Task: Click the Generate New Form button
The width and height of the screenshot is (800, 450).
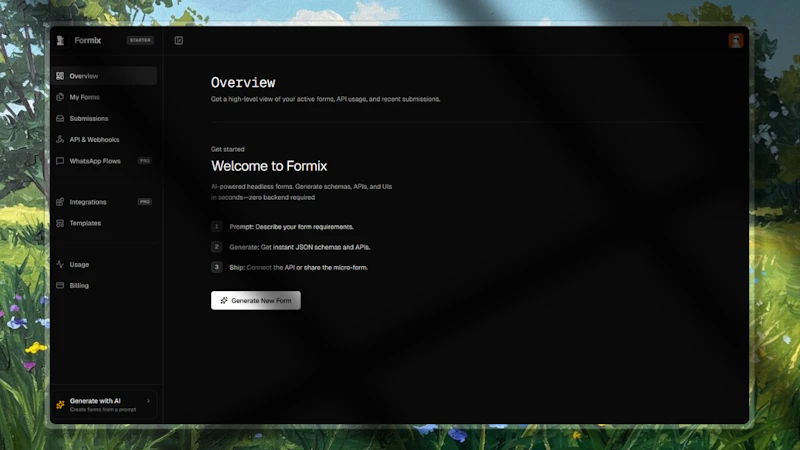Action: pyautogui.click(x=256, y=301)
